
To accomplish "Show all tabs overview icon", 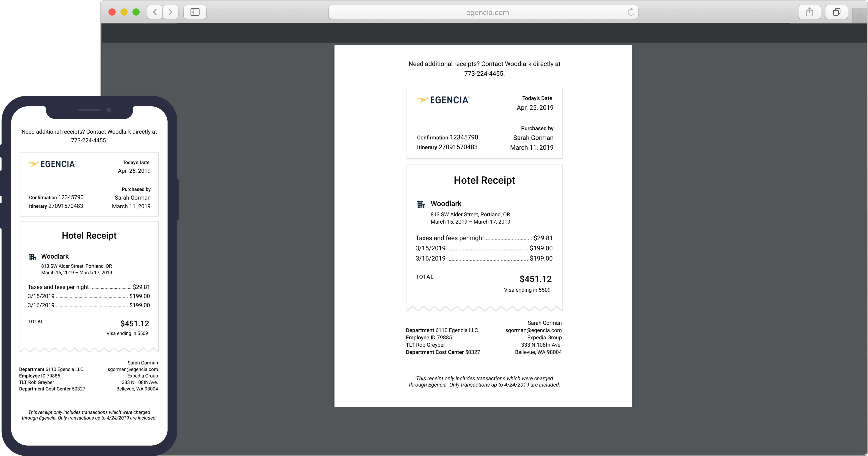I will coord(836,12).
